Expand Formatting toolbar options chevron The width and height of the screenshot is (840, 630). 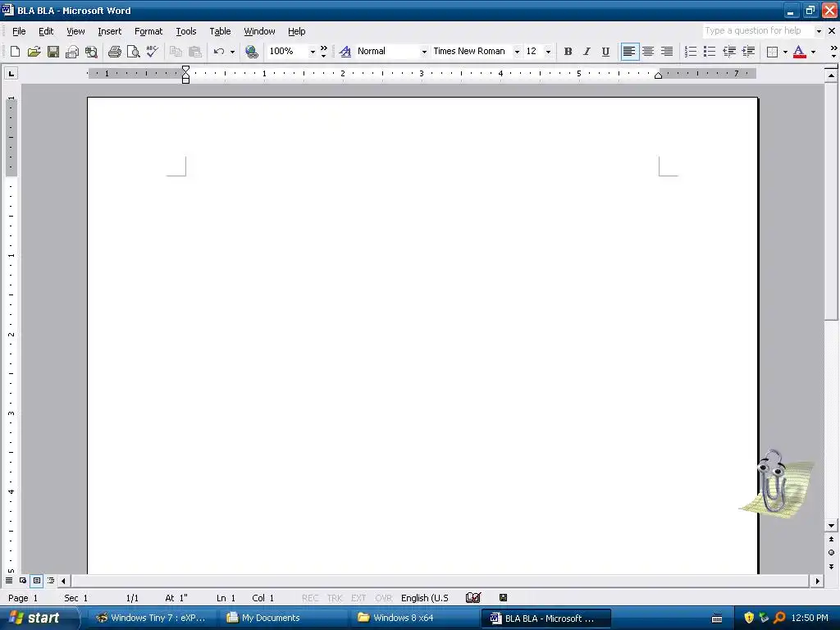(833, 52)
